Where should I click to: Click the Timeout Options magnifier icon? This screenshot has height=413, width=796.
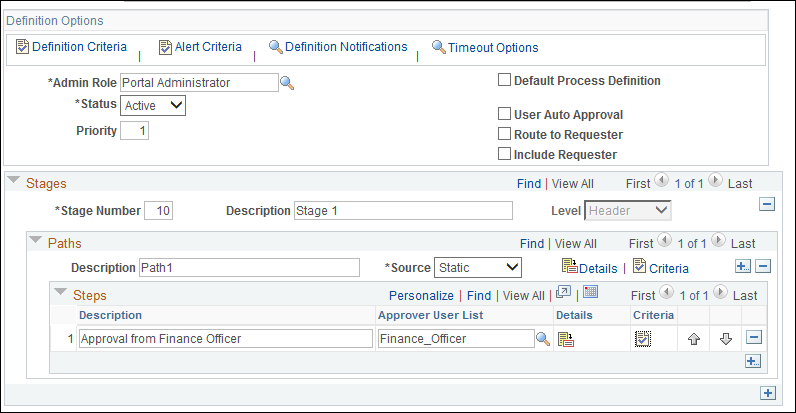439,47
